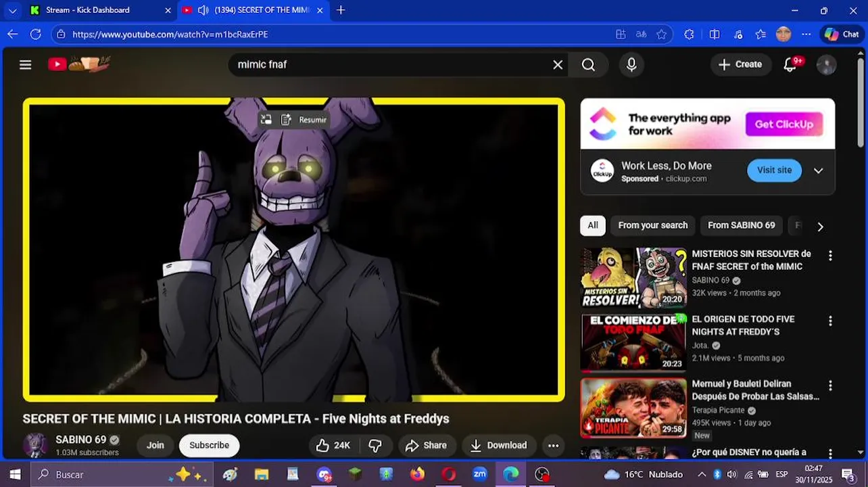Open SABINO 69 channel avatar
Viewport: 868px width, 487px height.
point(35,445)
